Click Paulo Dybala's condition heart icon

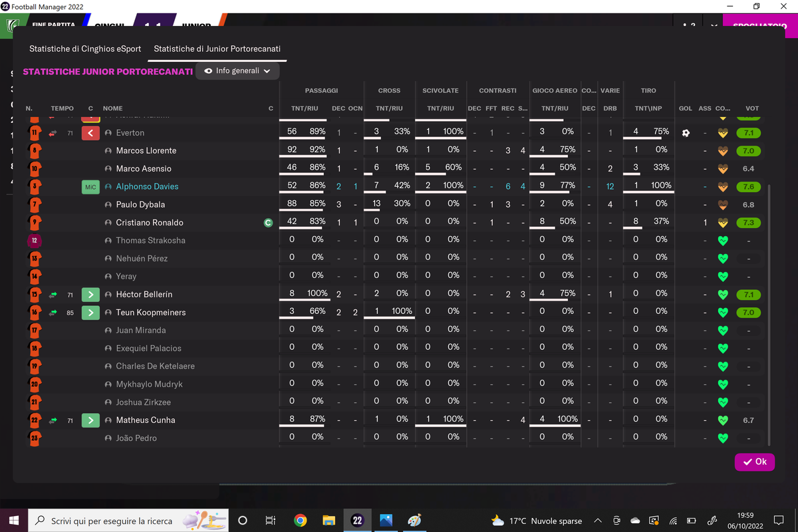coord(723,205)
